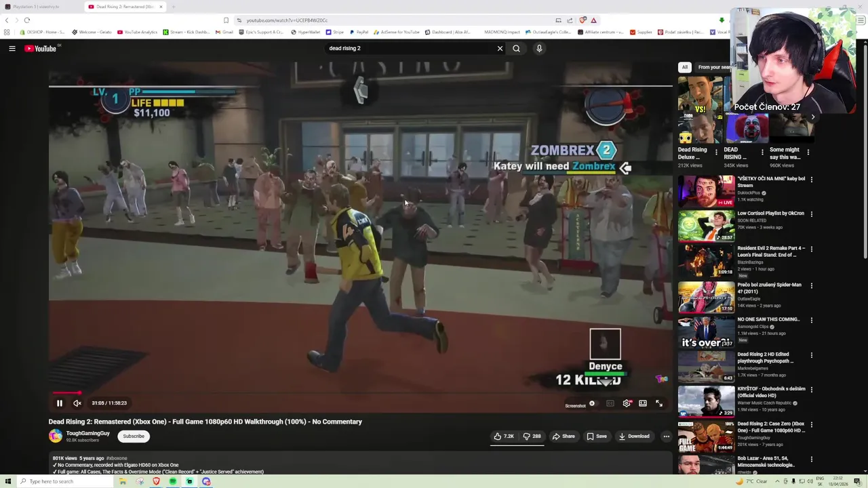Pause the video with the pause button

(59, 403)
